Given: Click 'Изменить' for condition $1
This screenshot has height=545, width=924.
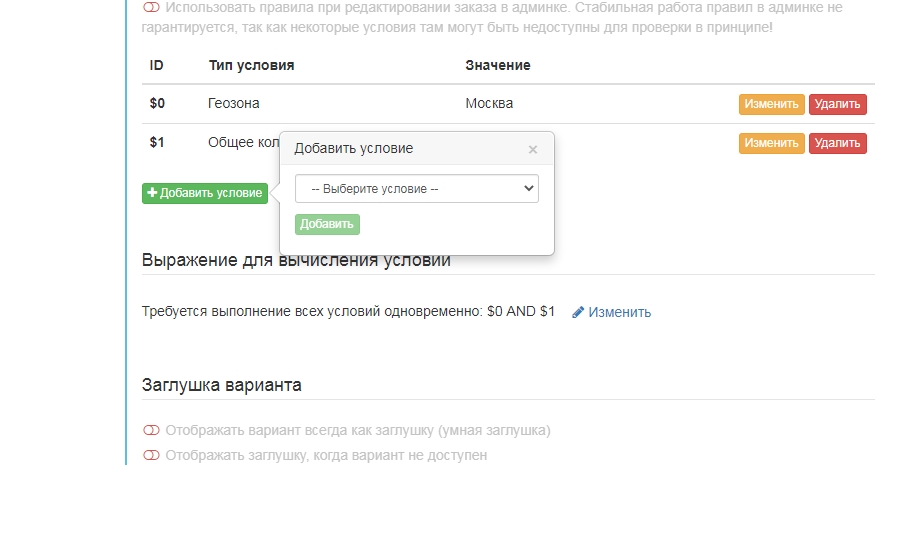Looking at the screenshot, I should click(x=771, y=143).
